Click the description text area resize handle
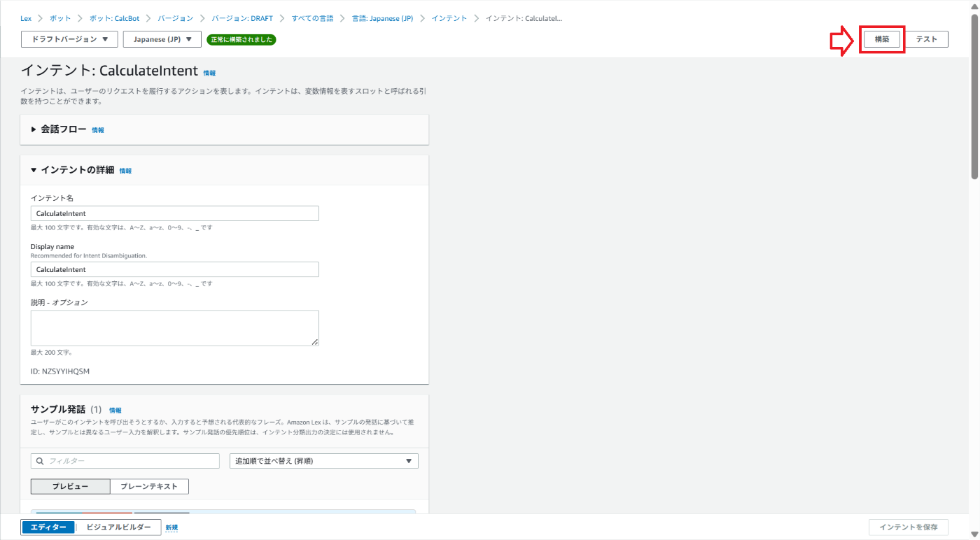 315,342
